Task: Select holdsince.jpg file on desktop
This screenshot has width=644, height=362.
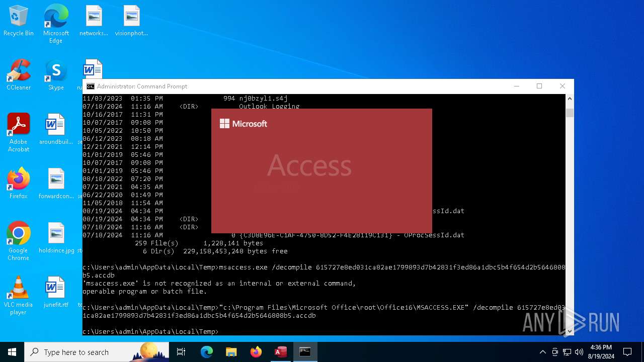Action: pyautogui.click(x=56, y=238)
